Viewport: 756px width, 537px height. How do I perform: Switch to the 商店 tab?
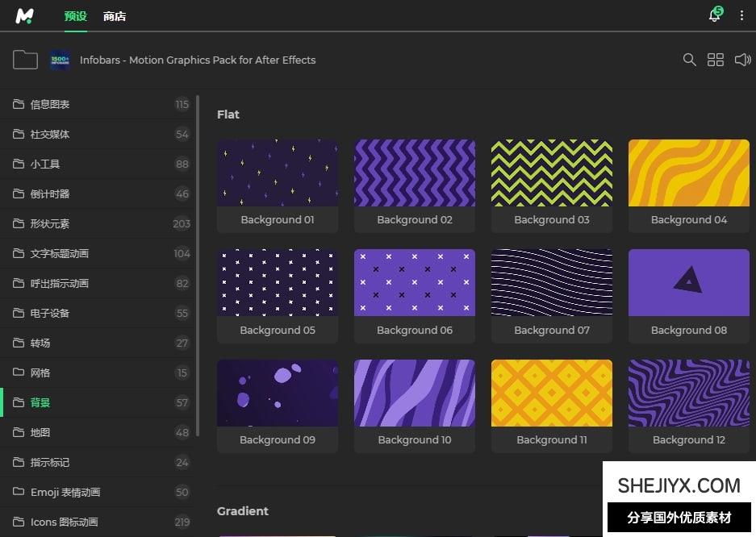click(115, 16)
